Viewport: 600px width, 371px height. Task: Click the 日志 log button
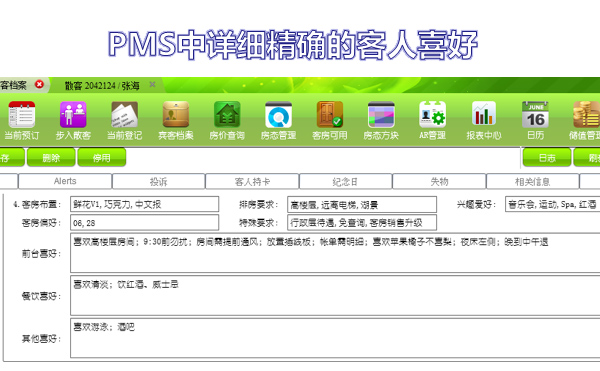pos(547,158)
